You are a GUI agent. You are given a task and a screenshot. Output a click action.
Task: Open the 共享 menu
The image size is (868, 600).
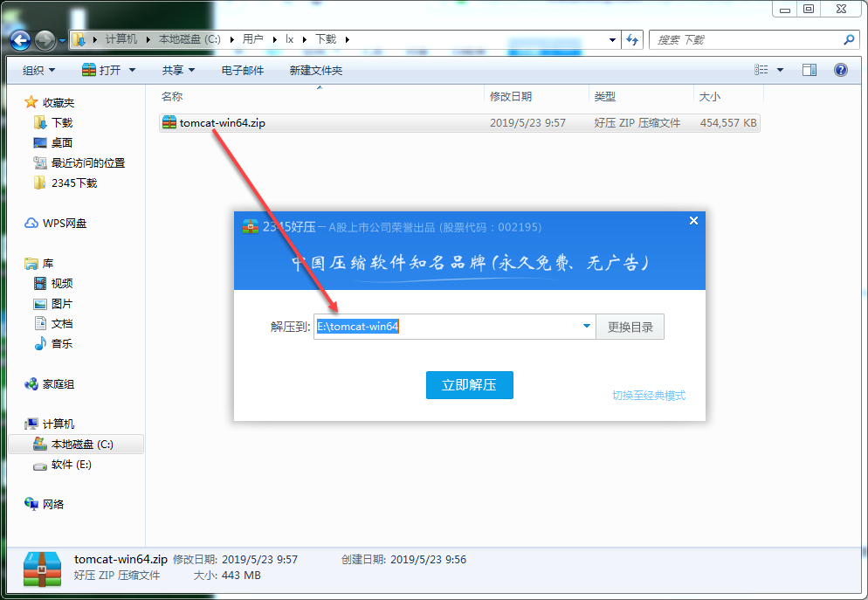point(178,70)
